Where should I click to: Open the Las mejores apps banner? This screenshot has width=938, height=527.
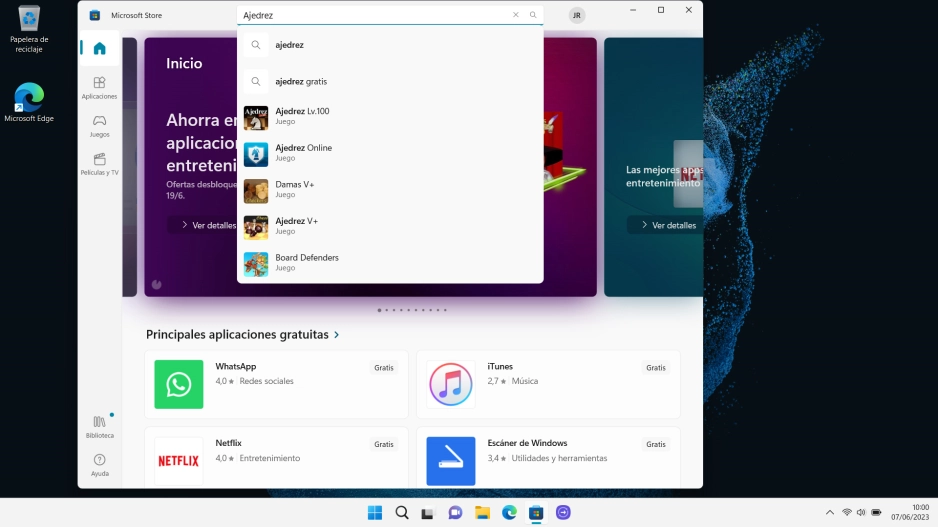click(653, 167)
